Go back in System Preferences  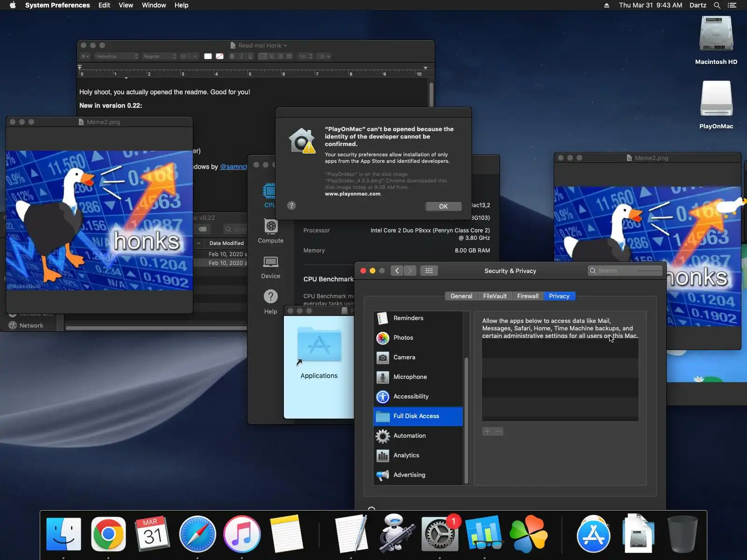(x=397, y=271)
